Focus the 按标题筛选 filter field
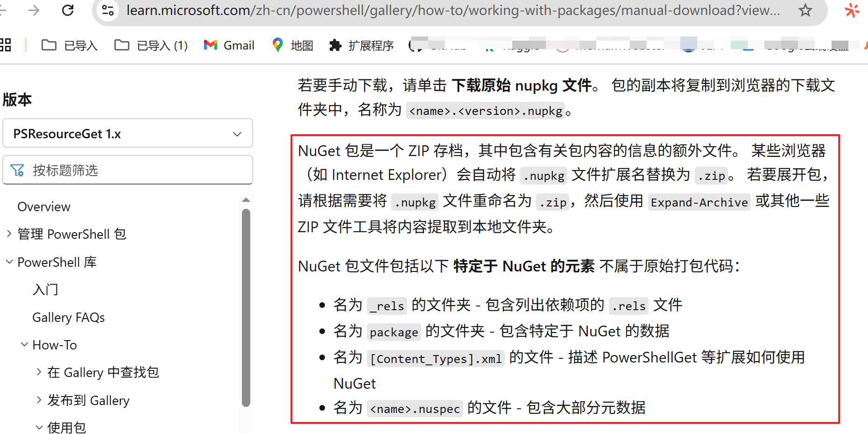 pyautogui.click(x=127, y=170)
